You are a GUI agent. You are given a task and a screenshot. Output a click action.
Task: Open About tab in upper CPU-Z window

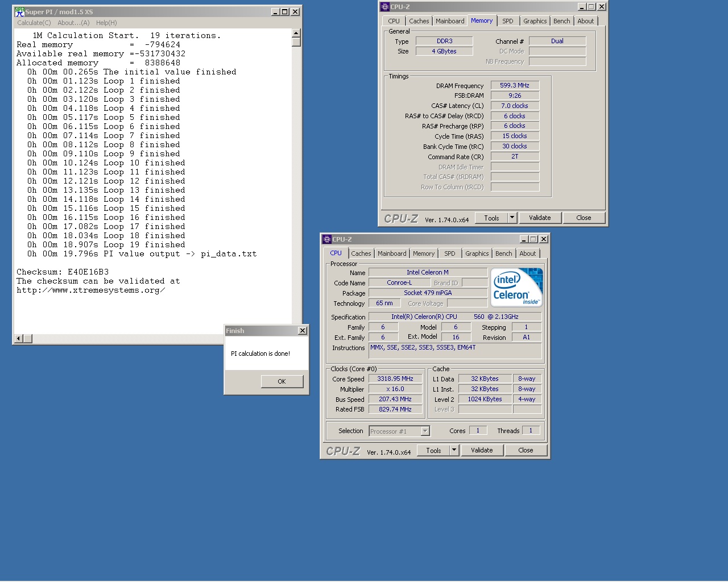(586, 21)
